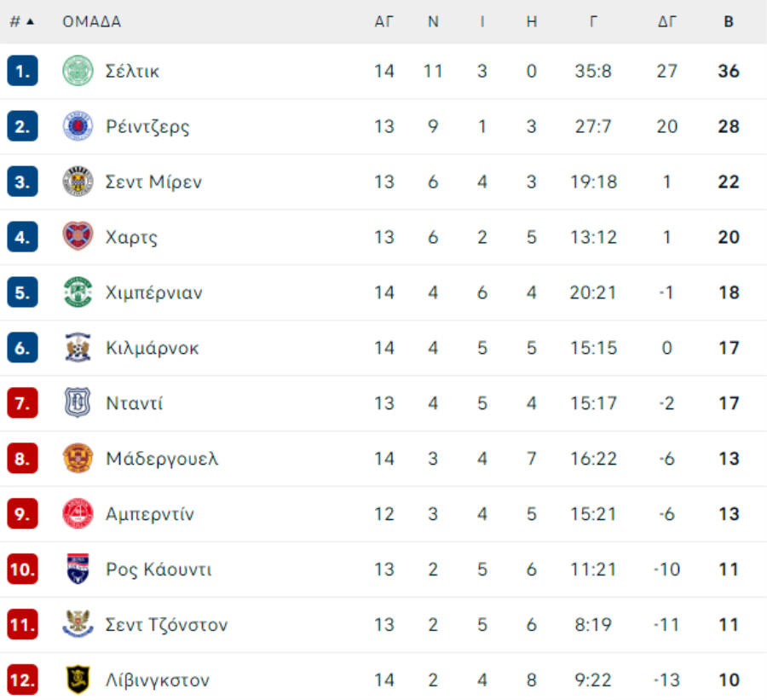Open the Ρος Κάουντι team link
Viewport: 767px width, 700px height.
tap(159, 570)
